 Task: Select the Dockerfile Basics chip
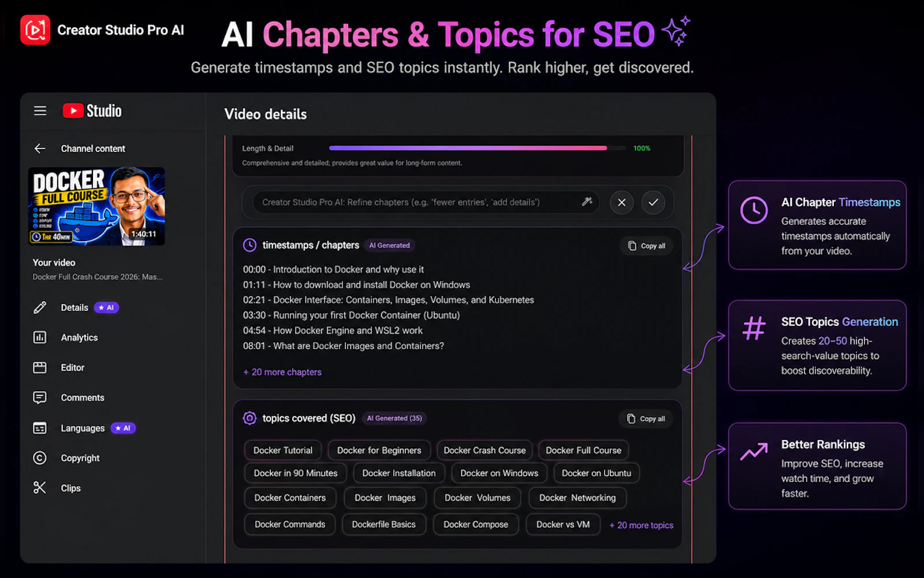pyautogui.click(x=384, y=524)
